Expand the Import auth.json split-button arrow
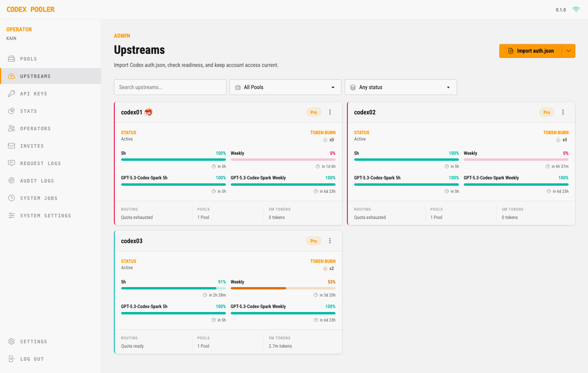Viewport: 588px width, 373px height. (x=569, y=51)
